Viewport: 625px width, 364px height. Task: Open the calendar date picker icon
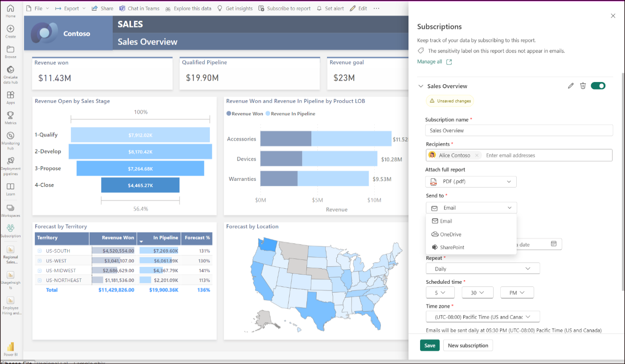(554, 244)
